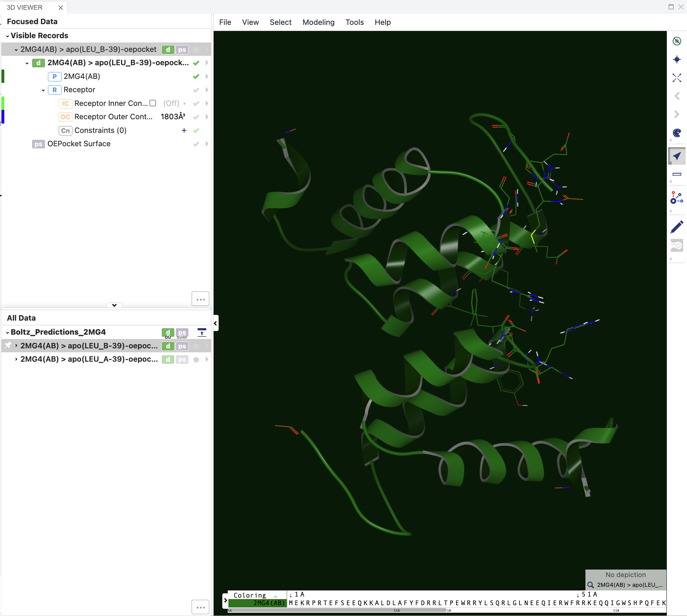Expand the 2MG4(AB) > apo(LEU_A-39)-oepoc... record
The image size is (687, 616).
point(16,359)
